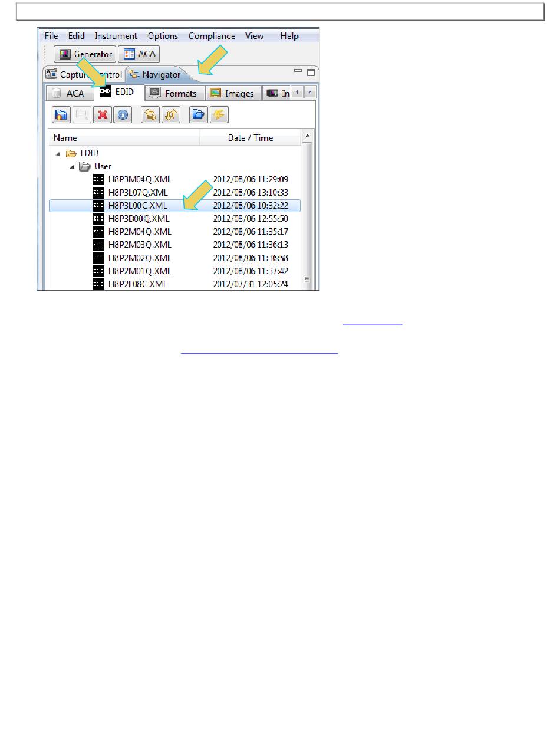Open the Edid menu
Viewport: 560px width, 747px height.
[x=76, y=36]
